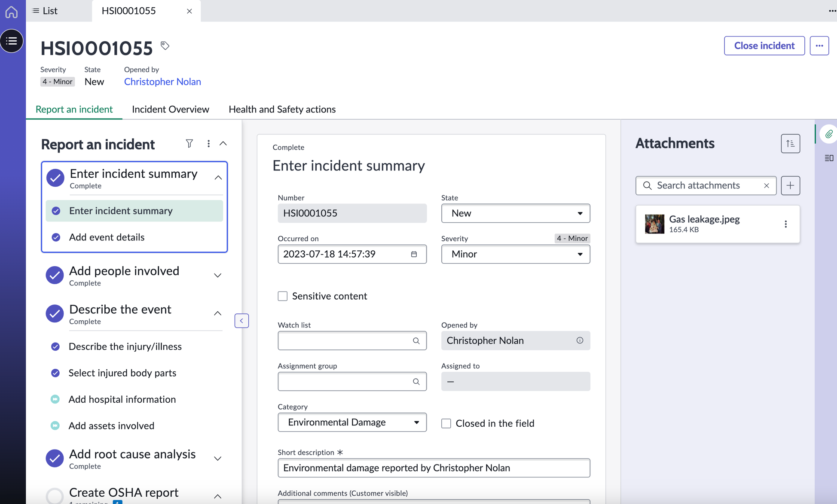Click the Enter incident summary stage check icon

pos(55,178)
